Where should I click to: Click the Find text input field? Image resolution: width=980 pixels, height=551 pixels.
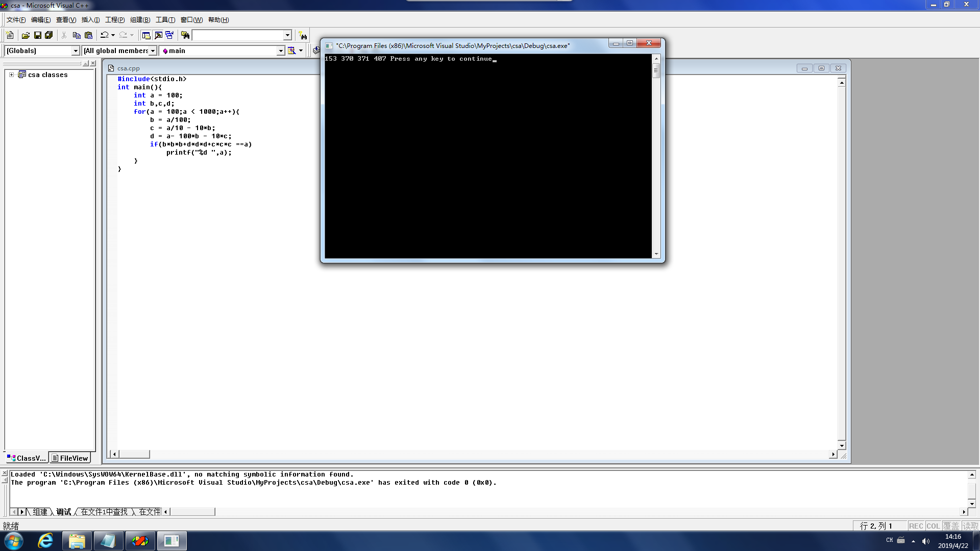point(237,35)
